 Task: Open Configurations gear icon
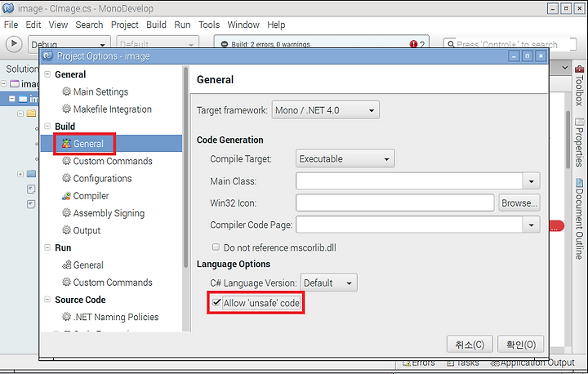coord(66,178)
